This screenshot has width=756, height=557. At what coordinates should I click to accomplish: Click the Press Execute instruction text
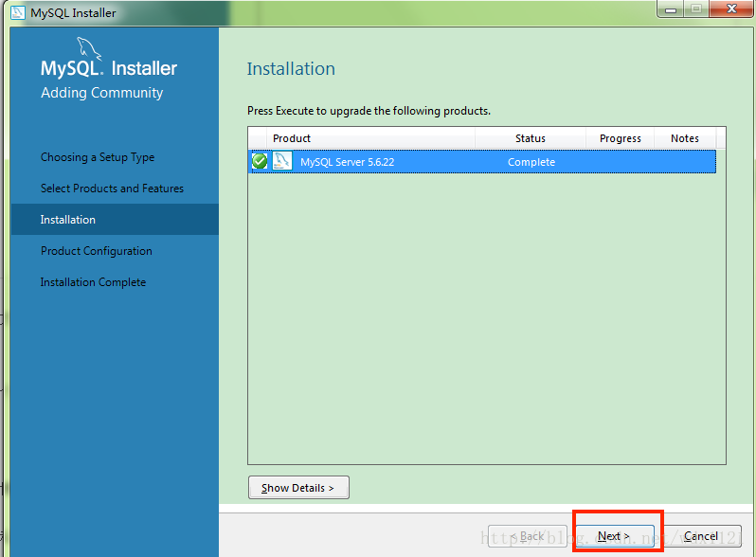click(x=369, y=111)
